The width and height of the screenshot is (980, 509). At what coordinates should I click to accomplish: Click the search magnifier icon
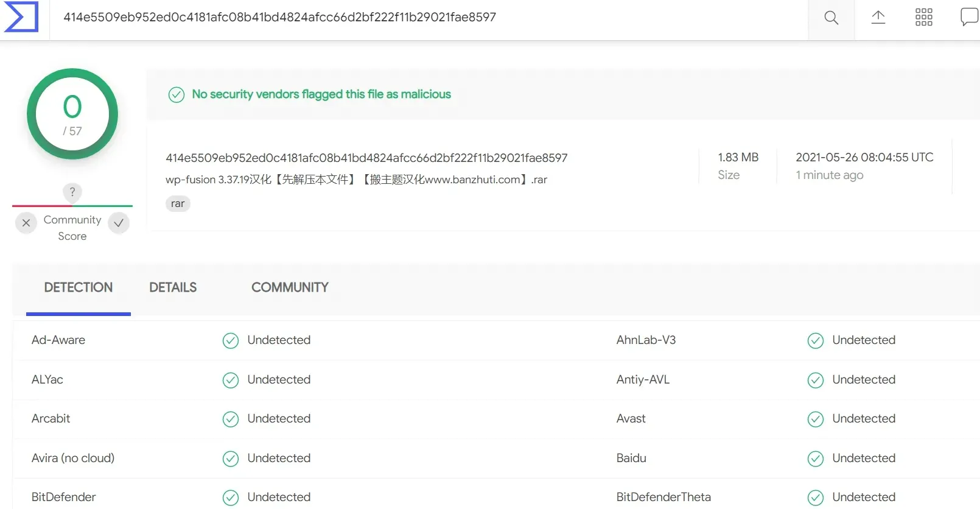(831, 18)
